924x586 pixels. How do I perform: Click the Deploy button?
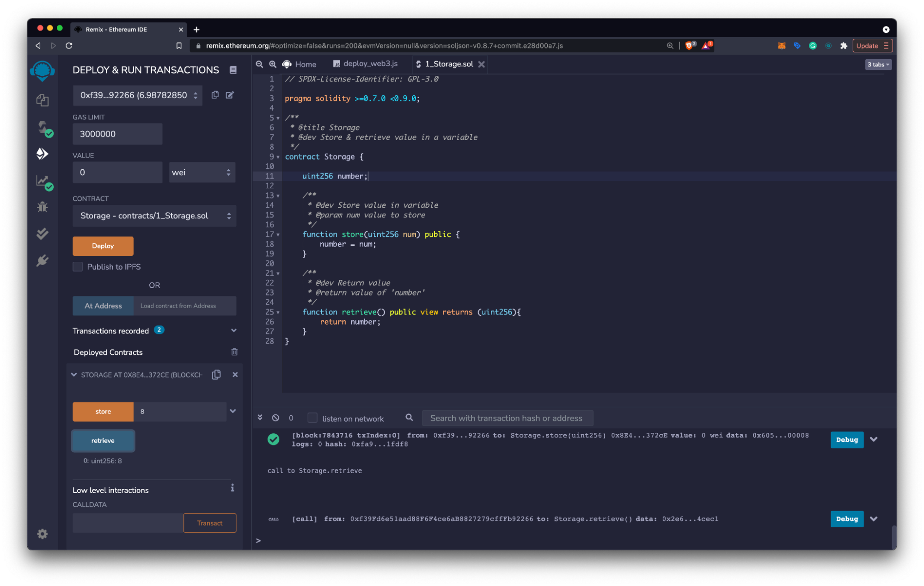(103, 245)
